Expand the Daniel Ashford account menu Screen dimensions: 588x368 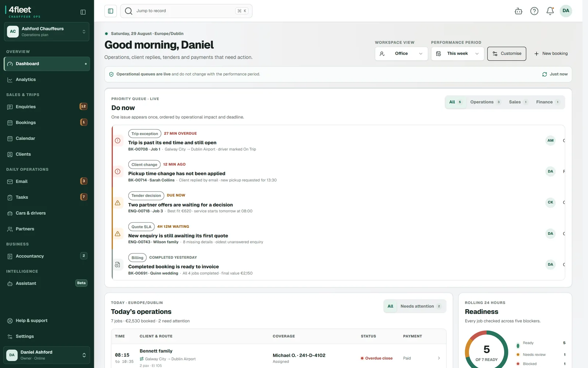click(x=47, y=355)
